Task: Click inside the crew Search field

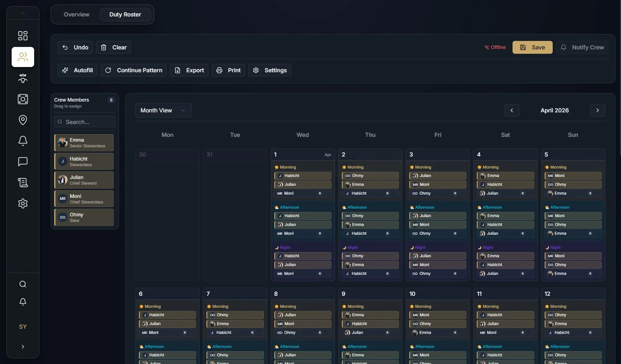Action: (84, 122)
